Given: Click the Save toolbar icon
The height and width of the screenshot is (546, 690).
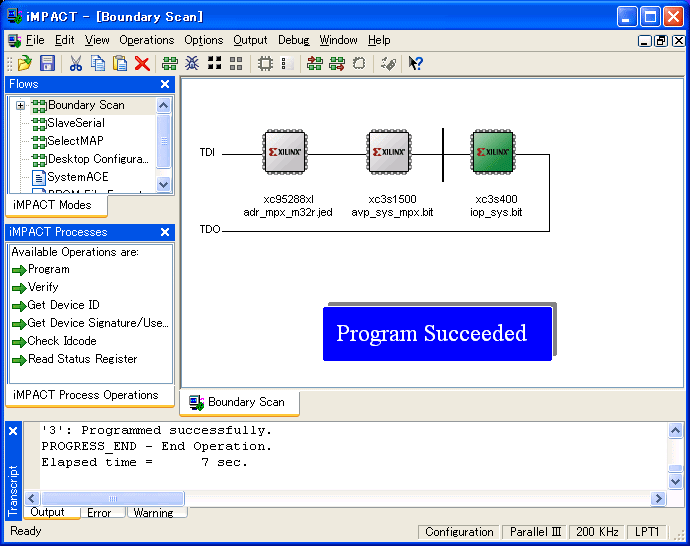Looking at the screenshot, I should tap(47, 63).
